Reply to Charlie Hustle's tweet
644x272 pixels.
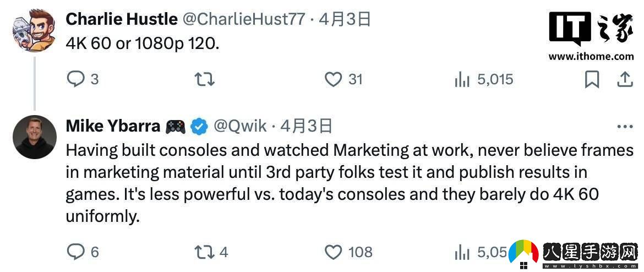point(75,80)
